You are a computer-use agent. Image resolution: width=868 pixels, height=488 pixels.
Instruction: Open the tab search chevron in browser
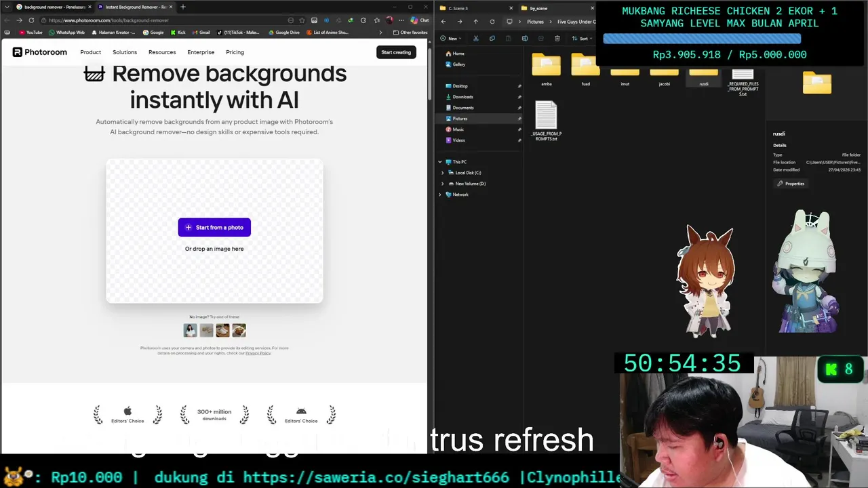click(7, 7)
